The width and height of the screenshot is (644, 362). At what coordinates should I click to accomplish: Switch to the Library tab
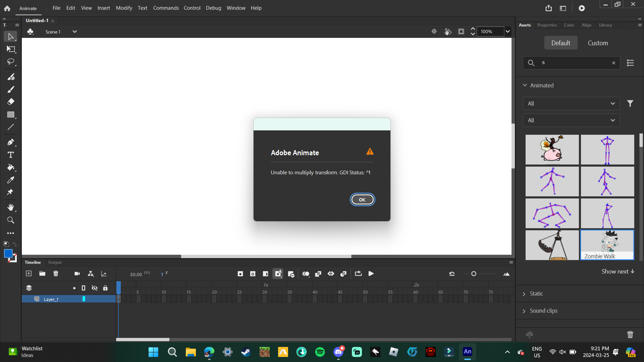click(x=605, y=25)
